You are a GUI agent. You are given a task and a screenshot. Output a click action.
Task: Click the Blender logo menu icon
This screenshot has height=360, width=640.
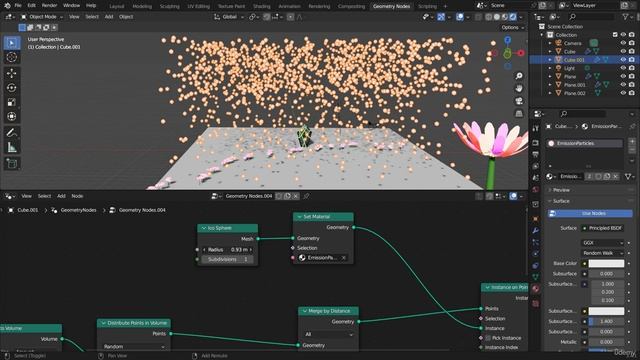tap(7, 5)
